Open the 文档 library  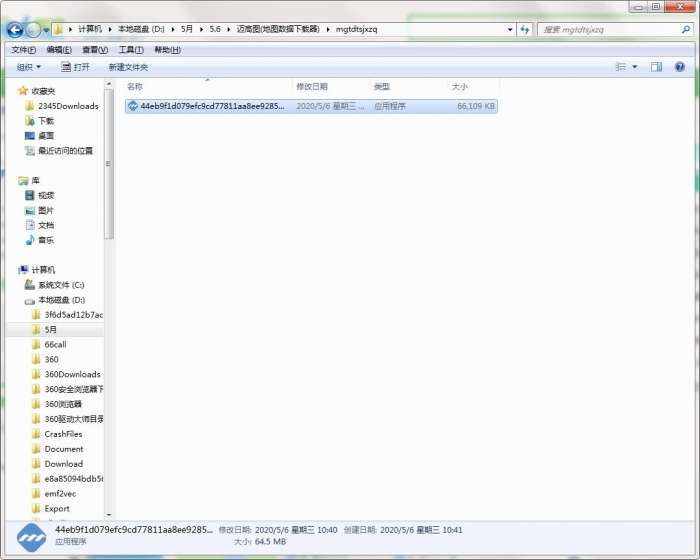tap(46, 226)
